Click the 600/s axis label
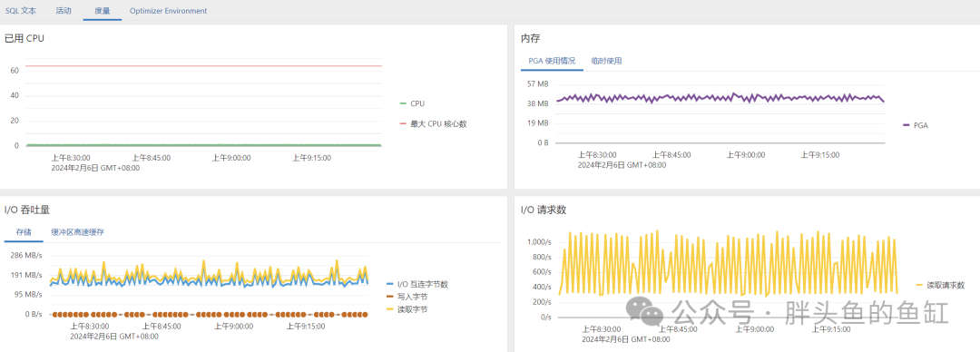This screenshot has width=980, height=352. [x=541, y=272]
